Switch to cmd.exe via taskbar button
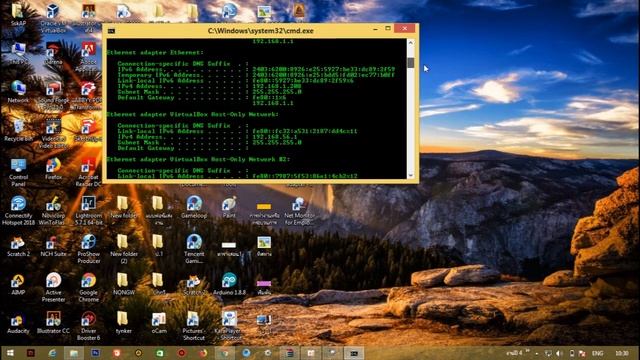The width and height of the screenshot is (640, 360). [353, 353]
